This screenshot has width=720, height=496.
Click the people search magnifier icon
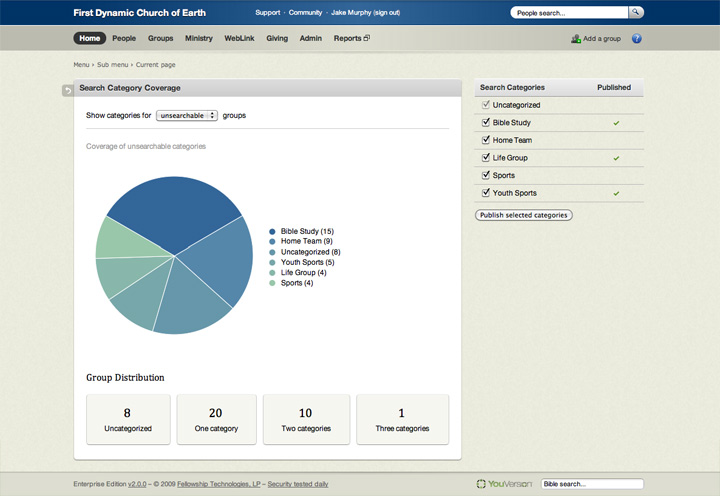635,13
